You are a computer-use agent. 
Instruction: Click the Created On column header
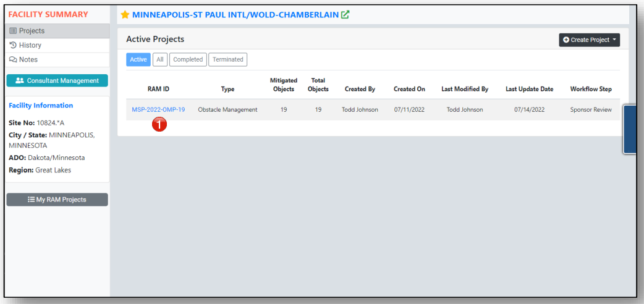coord(410,89)
